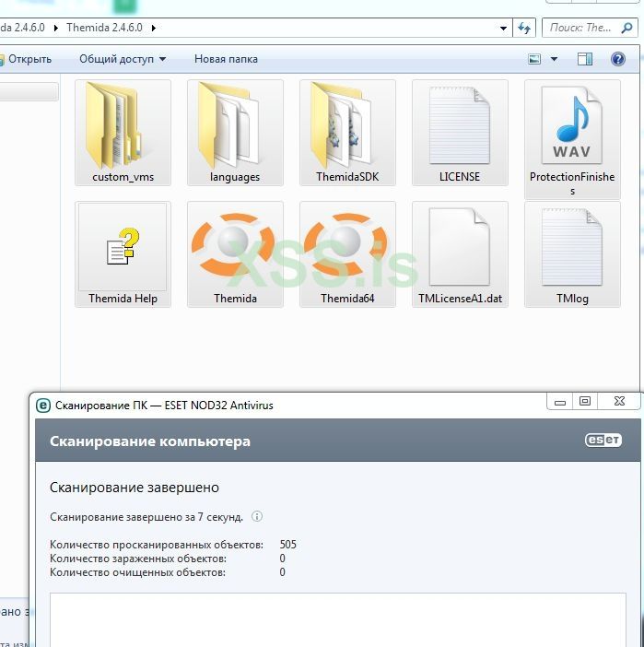The image size is (644, 647).
Task: Click the Сканирование завершено heading
Action: click(x=135, y=488)
